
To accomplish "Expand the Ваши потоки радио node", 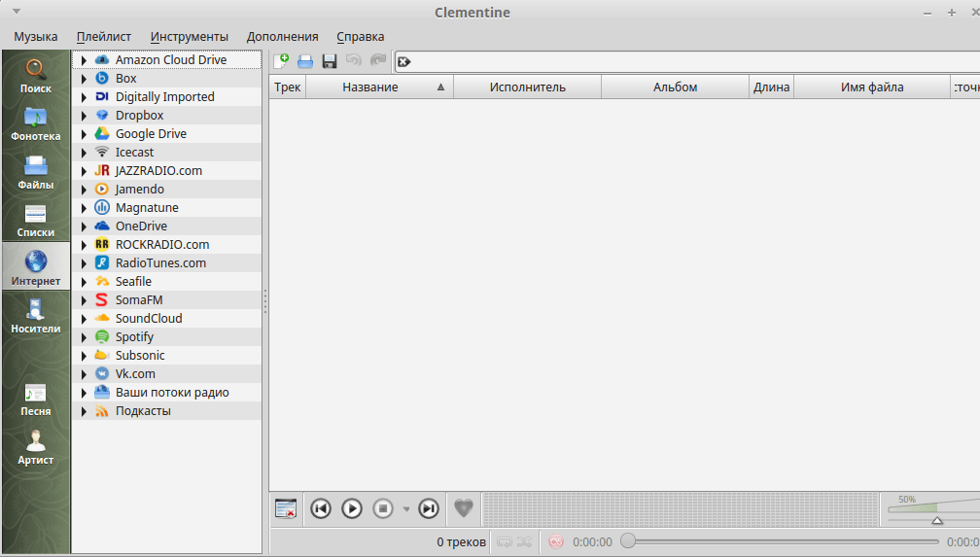I will coord(84,393).
